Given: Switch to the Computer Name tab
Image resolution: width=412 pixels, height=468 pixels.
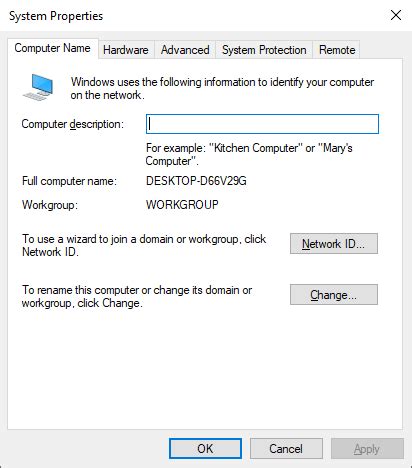Looking at the screenshot, I should pyautogui.click(x=53, y=48).
